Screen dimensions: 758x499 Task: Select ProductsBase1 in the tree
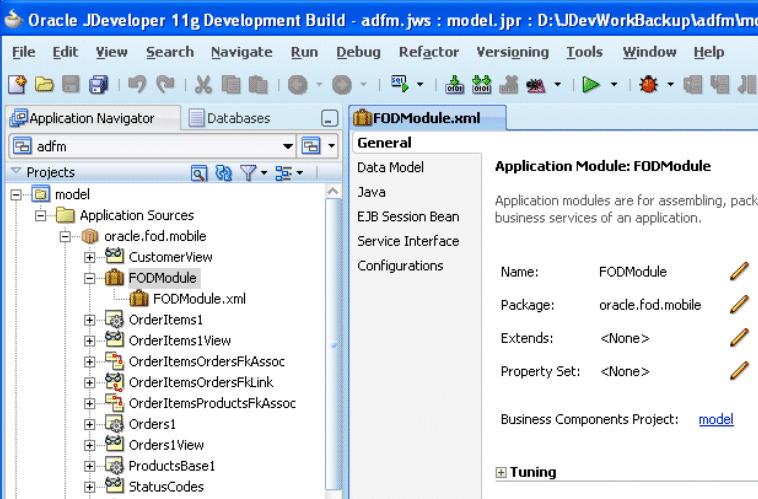tap(172, 466)
